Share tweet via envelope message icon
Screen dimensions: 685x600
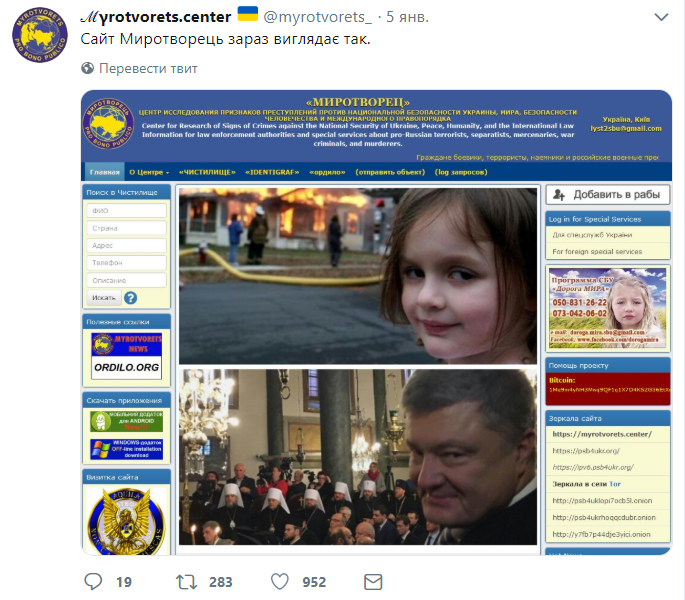click(x=373, y=582)
